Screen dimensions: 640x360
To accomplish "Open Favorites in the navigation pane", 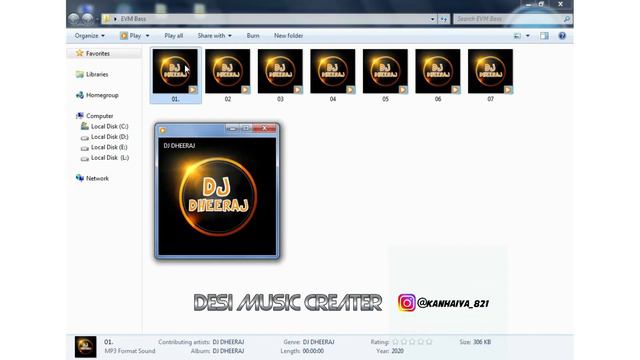I will pyautogui.click(x=98, y=53).
